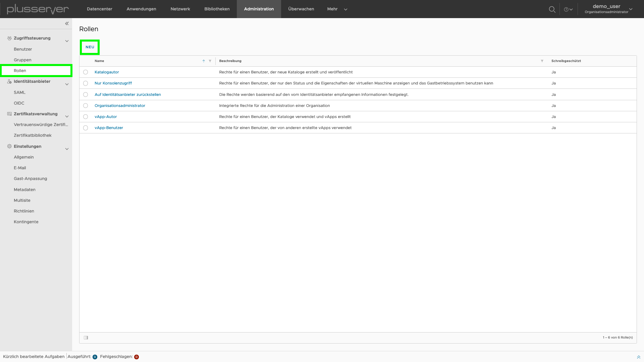Collapse the Identitätsanbieter section chevron

(x=67, y=84)
